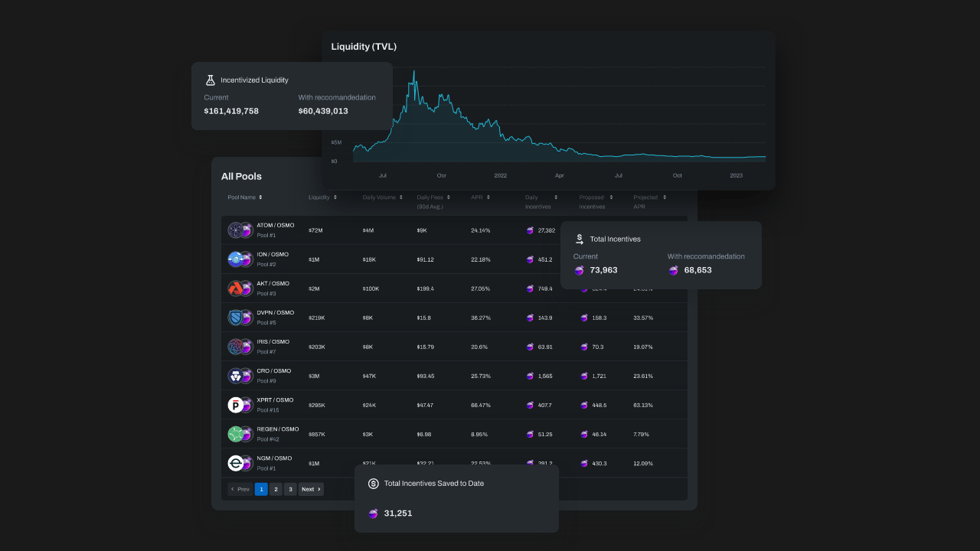980x551 pixels.
Task: Click the Prev pagination button
Action: pyautogui.click(x=240, y=489)
